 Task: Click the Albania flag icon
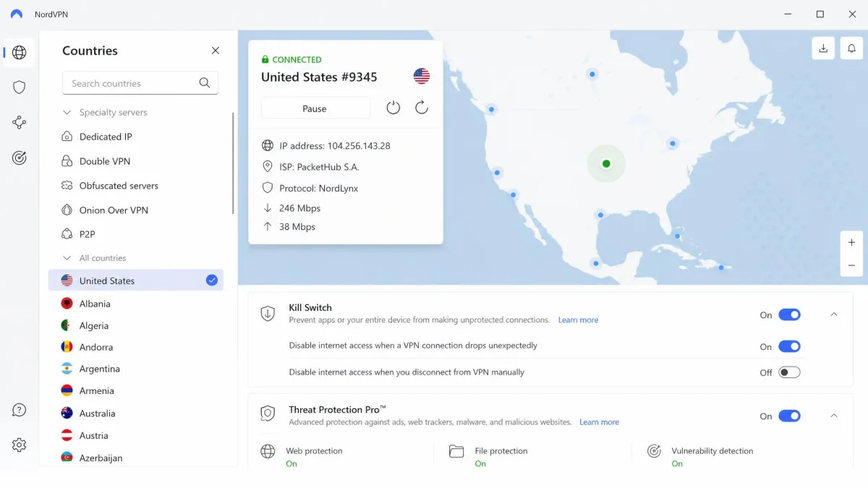coord(67,304)
